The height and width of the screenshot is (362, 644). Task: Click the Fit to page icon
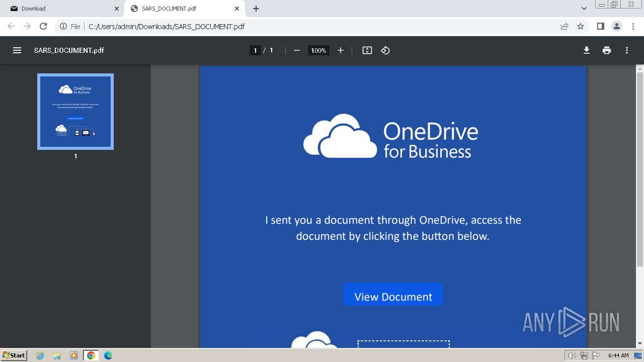[367, 50]
